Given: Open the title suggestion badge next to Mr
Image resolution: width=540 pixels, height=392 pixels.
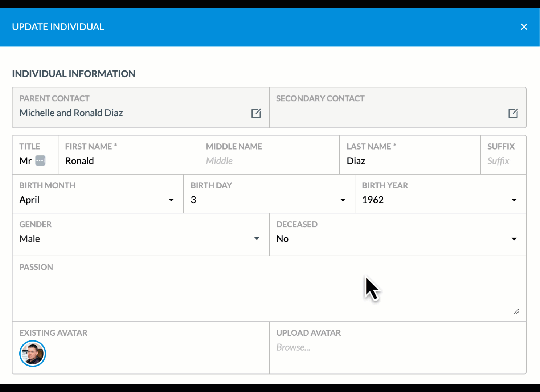Looking at the screenshot, I should click(x=41, y=160).
